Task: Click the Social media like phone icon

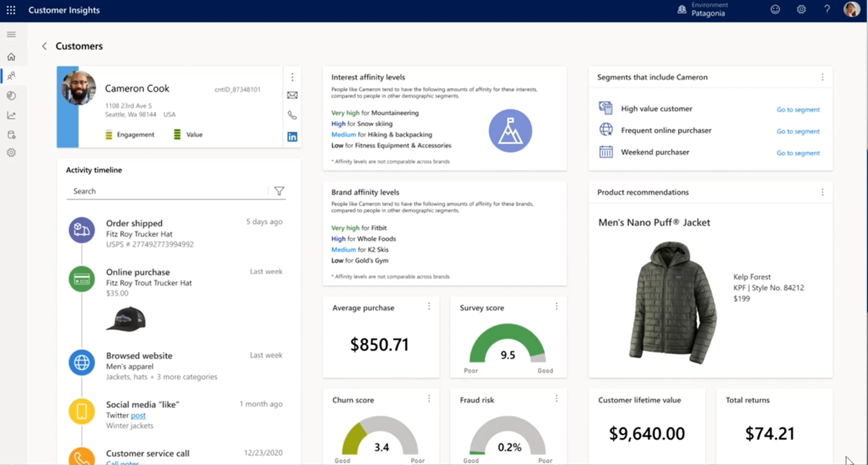Action: tap(82, 411)
